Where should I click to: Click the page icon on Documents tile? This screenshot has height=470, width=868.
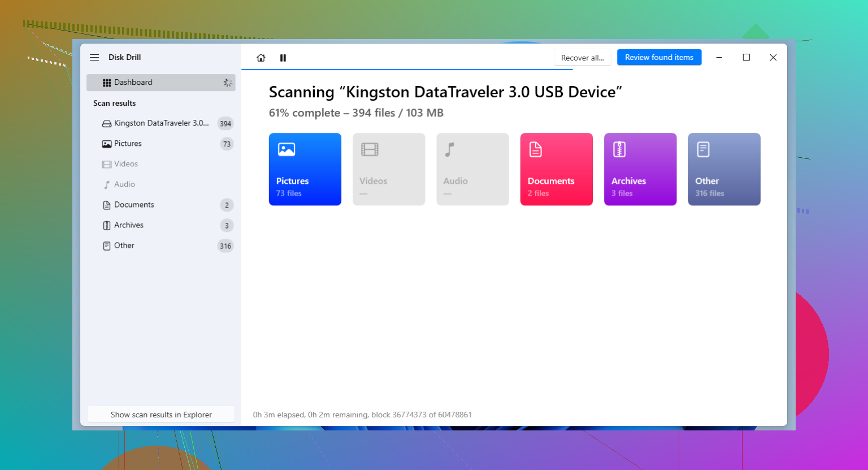tap(535, 149)
